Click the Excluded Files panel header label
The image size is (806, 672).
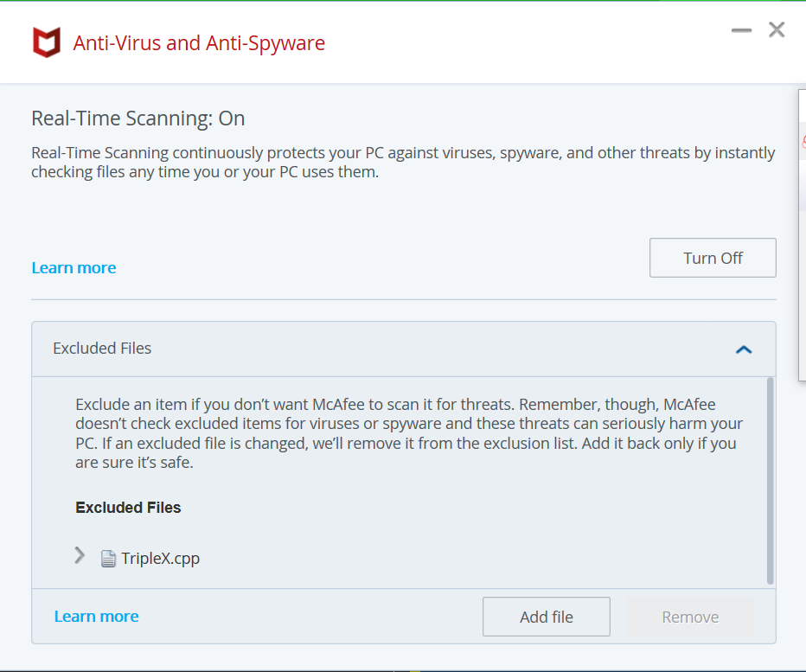click(x=102, y=349)
